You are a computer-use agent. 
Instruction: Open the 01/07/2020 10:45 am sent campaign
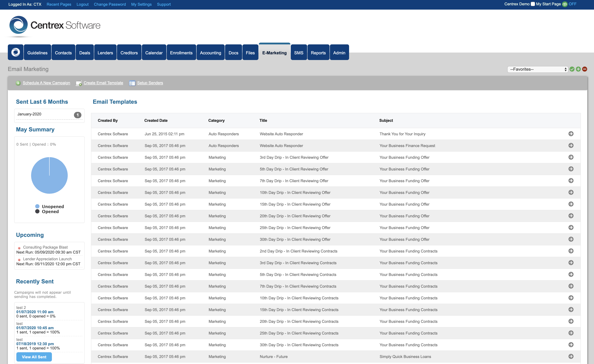[35, 328]
